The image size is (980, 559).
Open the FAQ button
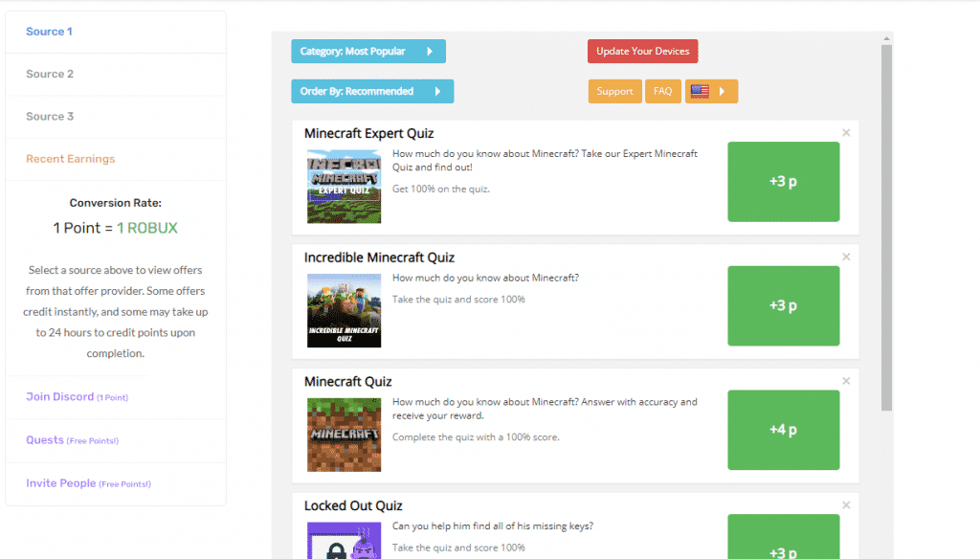coord(662,92)
